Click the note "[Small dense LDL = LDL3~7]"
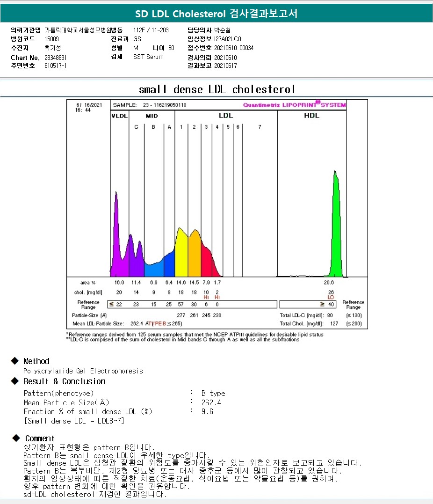This screenshot has width=433, height=504. (74, 421)
